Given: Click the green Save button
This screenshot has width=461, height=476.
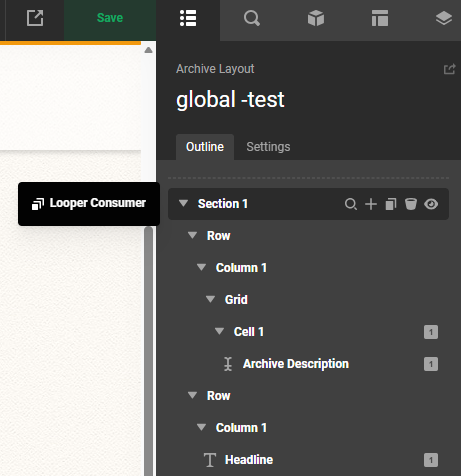Looking at the screenshot, I should coord(110,18).
